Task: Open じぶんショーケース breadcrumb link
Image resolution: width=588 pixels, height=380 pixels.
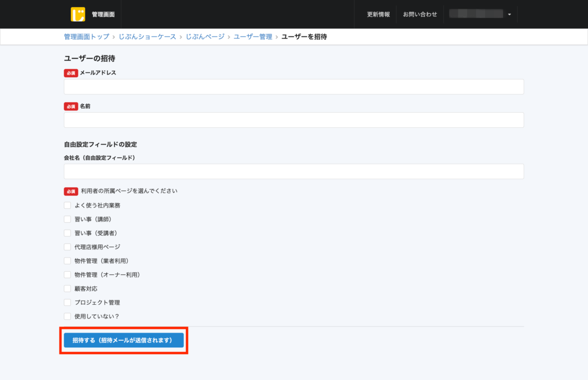Action: coord(147,36)
